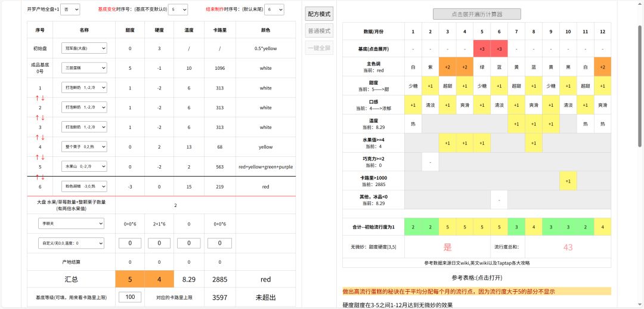Open the 基底变化时序号 dropdown

click(x=178, y=10)
